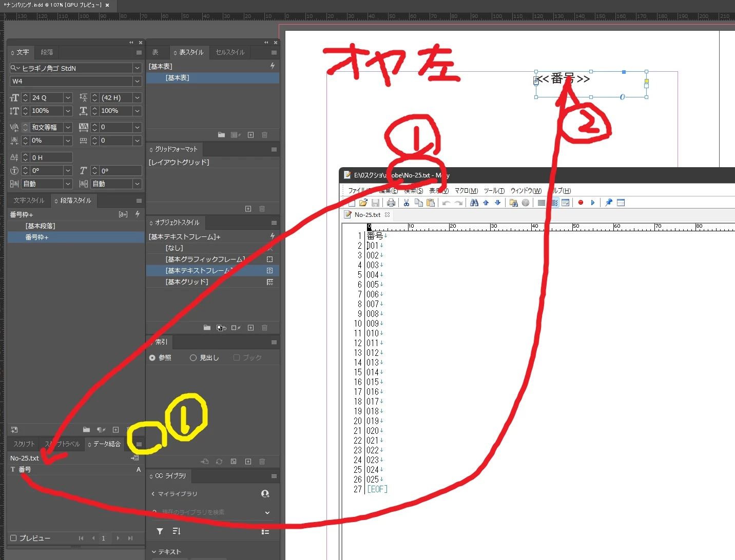
Task: Select [基本表] table style row
Action: click(212, 78)
